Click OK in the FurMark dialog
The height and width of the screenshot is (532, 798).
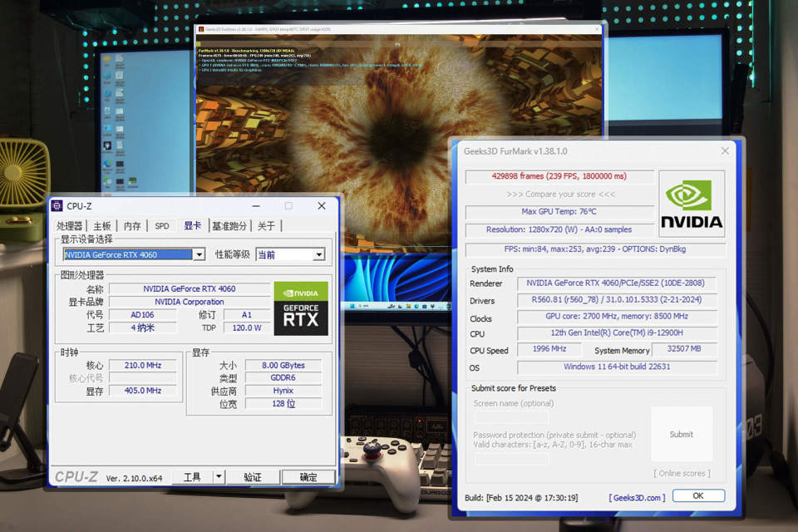click(x=698, y=496)
